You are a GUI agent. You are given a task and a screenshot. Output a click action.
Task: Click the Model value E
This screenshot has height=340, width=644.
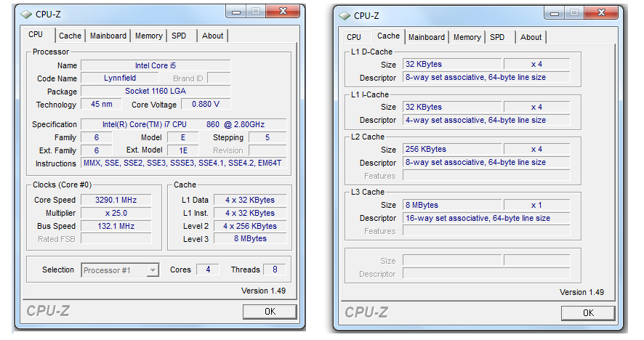pos(183,137)
